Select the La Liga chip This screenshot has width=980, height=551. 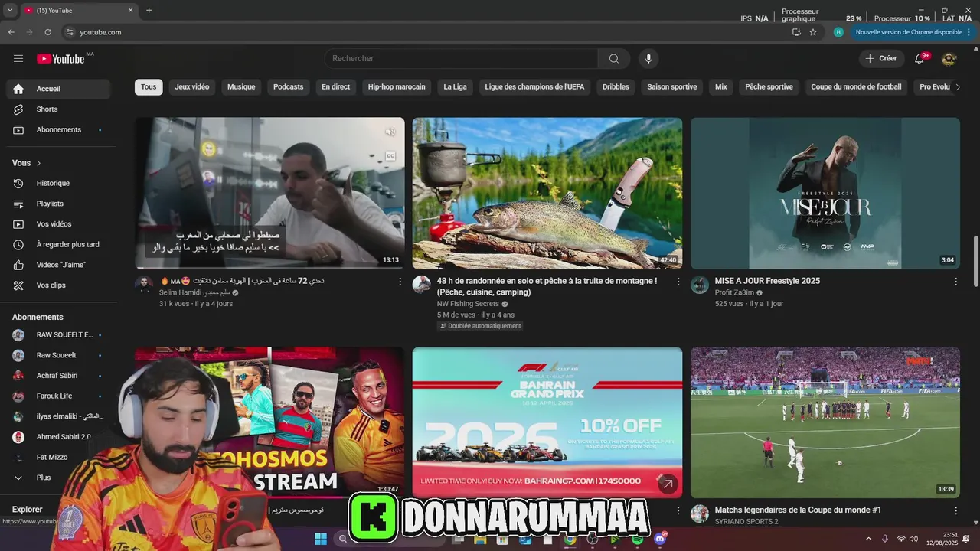coord(455,87)
